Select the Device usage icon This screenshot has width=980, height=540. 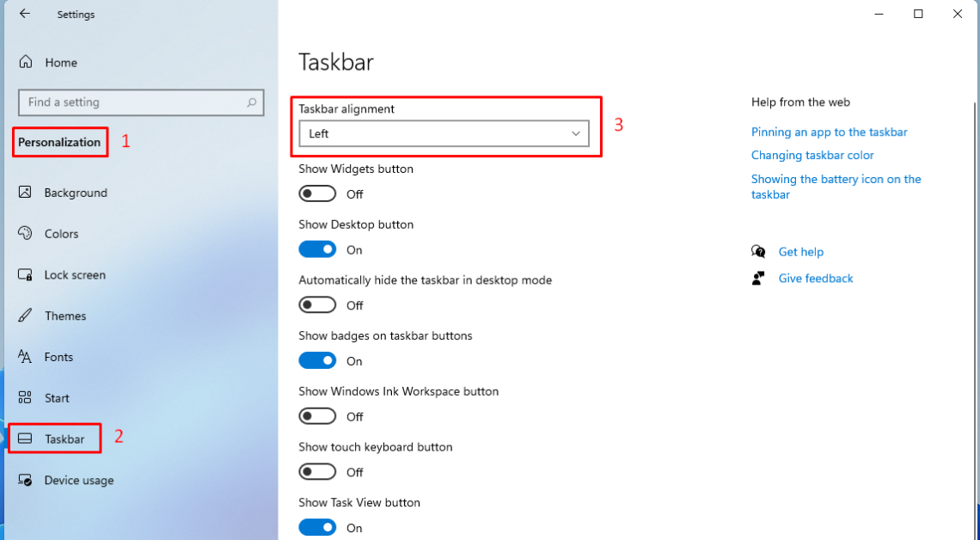tap(25, 480)
